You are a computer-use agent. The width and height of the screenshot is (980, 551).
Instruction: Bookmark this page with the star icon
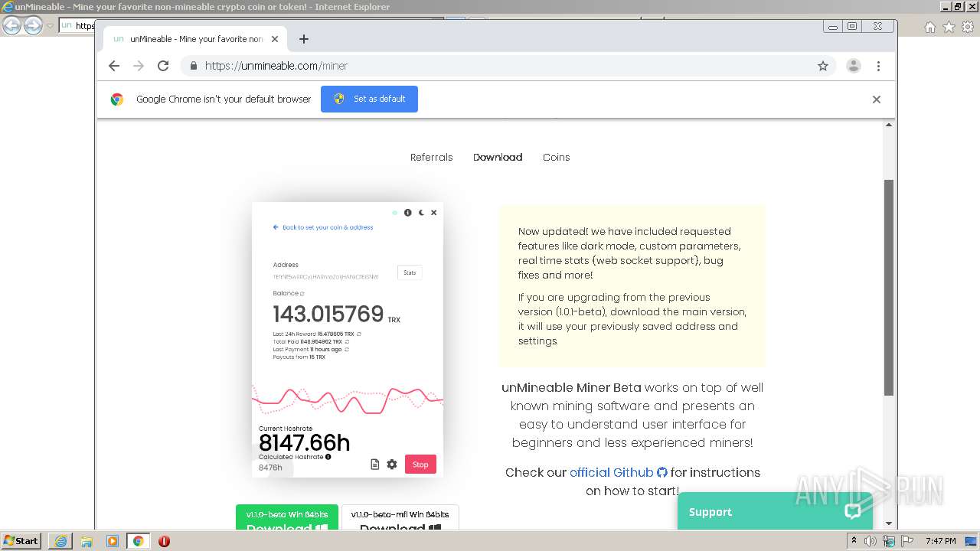pos(823,66)
